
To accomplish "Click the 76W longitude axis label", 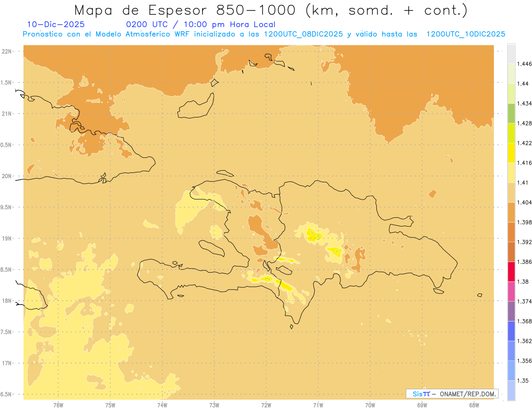I will (x=58, y=405).
